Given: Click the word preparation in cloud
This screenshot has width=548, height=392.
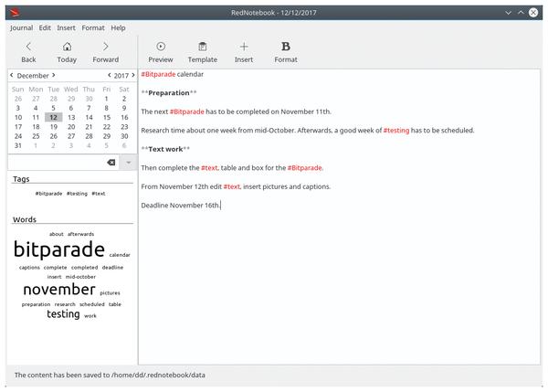Looking at the screenshot, I should click(x=36, y=304).
